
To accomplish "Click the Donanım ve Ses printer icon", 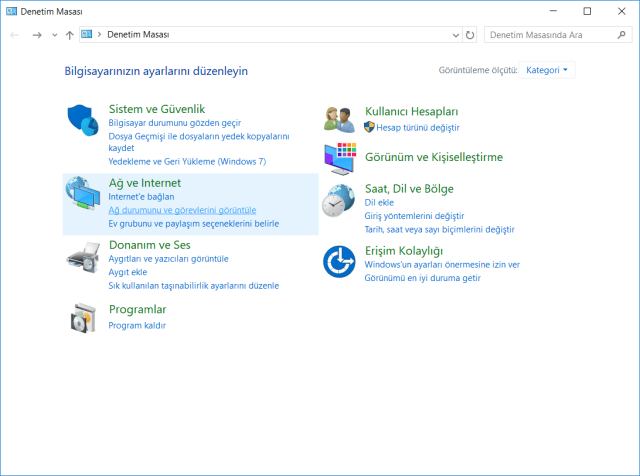I will tap(83, 258).
